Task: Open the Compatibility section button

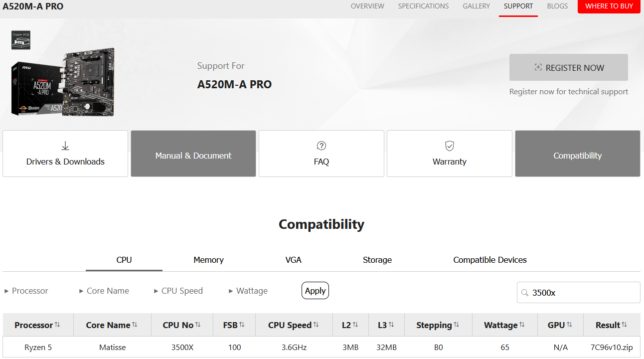Action: (x=578, y=154)
